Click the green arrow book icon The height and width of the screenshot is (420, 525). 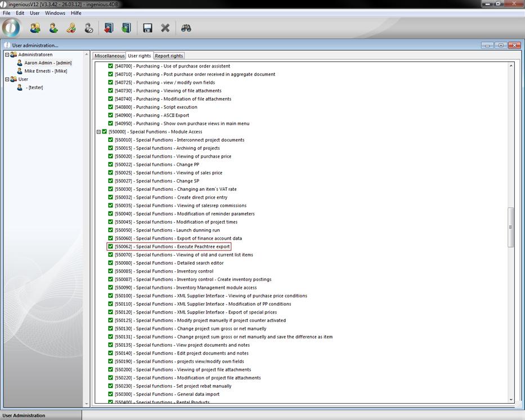[x=127, y=28]
